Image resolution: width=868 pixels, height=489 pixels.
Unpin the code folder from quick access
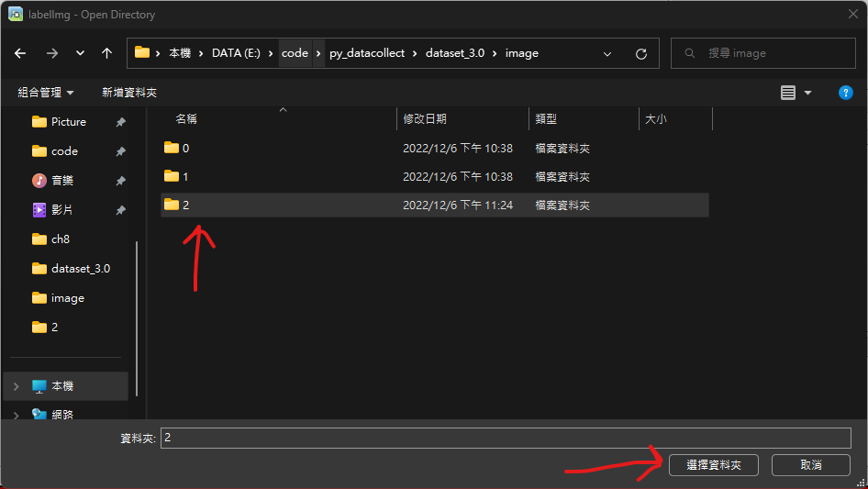click(120, 151)
